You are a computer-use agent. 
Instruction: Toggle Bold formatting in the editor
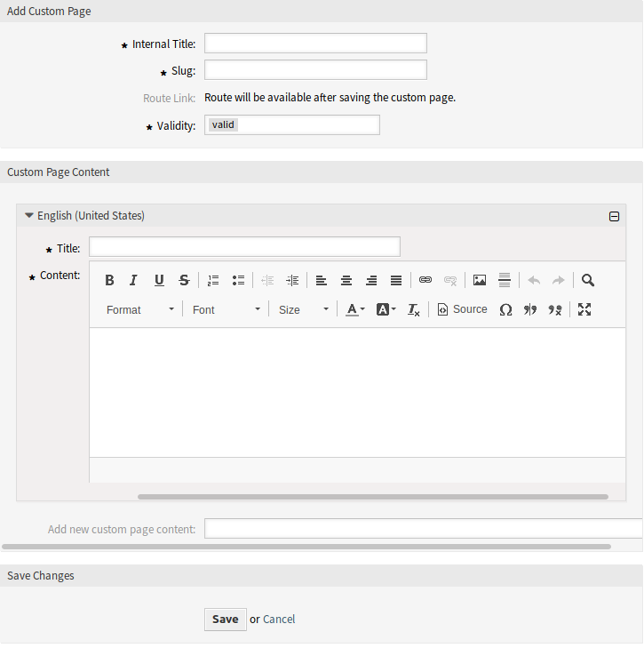(109, 280)
